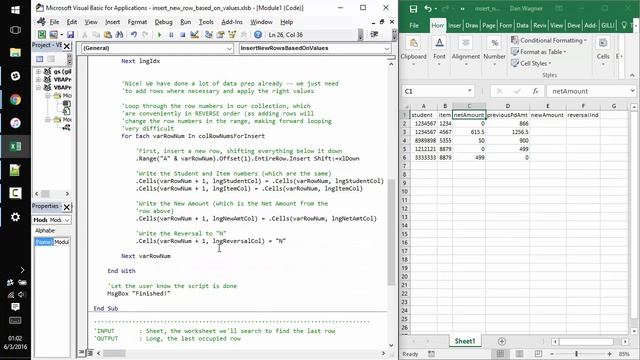The image size is (640, 360).
Task: Add a new sheet with the plus icon
Action: point(502,341)
